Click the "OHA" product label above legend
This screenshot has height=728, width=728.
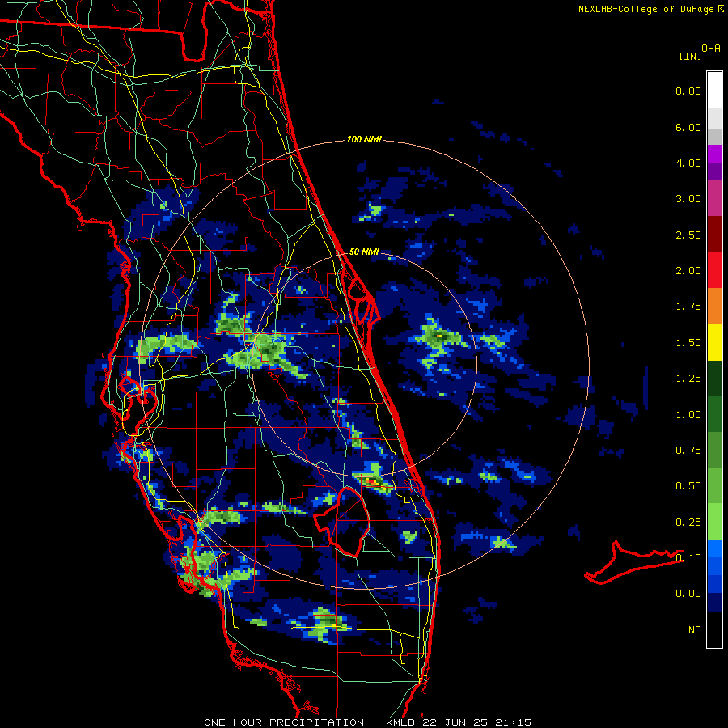(711, 49)
